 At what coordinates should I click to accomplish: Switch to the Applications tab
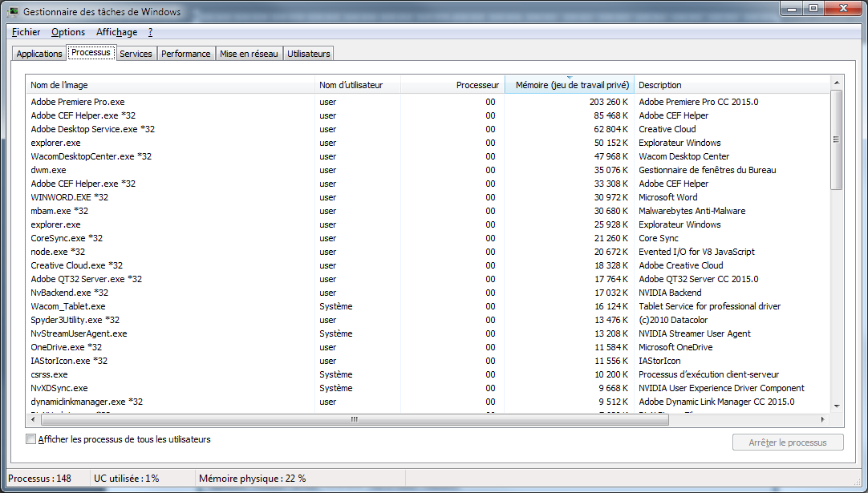pos(39,54)
